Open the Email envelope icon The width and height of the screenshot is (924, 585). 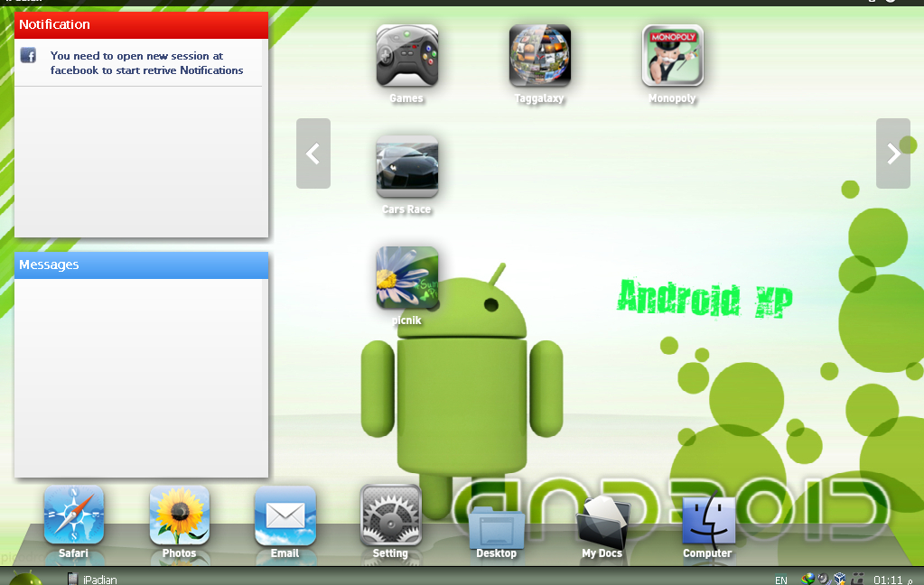(x=285, y=515)
